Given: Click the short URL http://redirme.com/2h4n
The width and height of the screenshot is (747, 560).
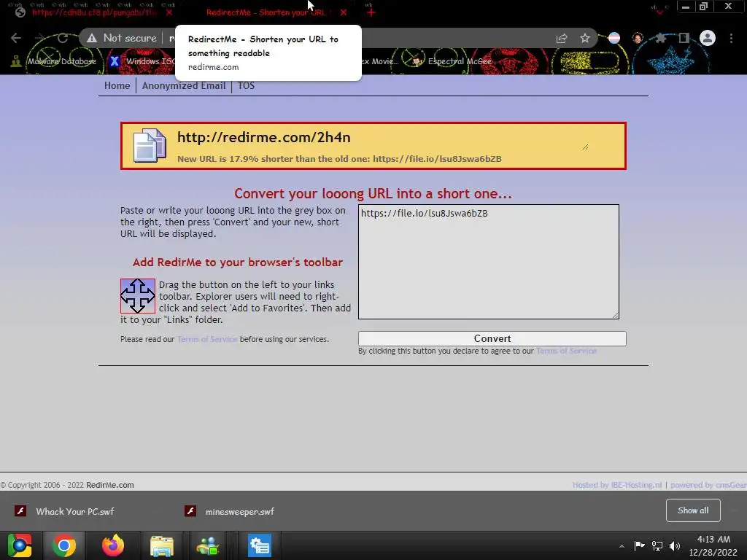Looking at the screenshot, I should point(264,137).
